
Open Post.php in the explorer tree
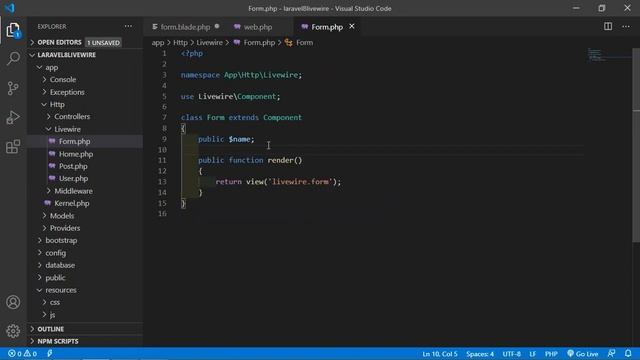pyautogui.click(x=73, y=166)
